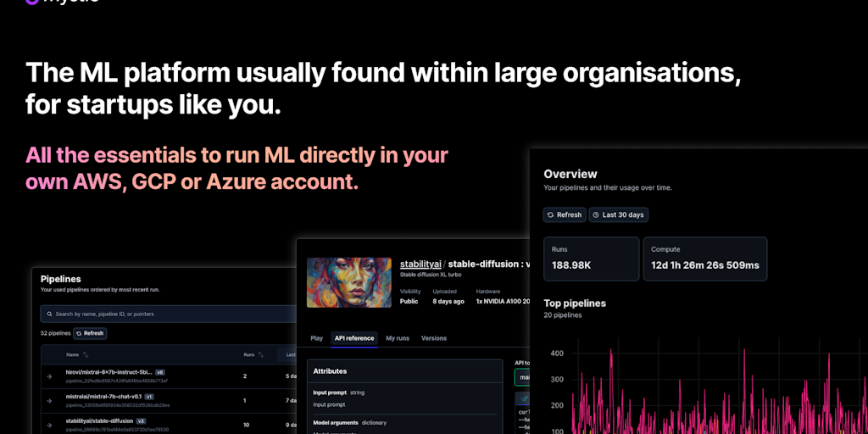Click the Pipelines search field
Image resolution: width=868 pixels, height=434 pixels.
point(169,314)
